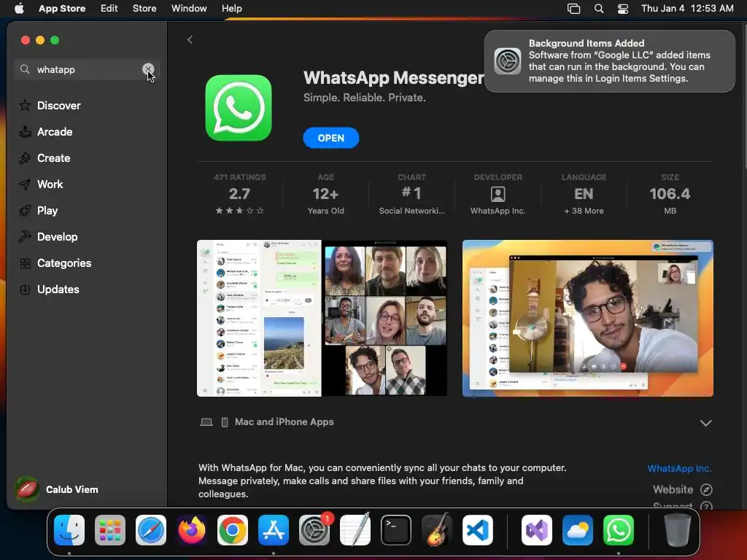Click the 12+ age rating
The height and width of the screenshot is (560, 747).
(325, 195)
